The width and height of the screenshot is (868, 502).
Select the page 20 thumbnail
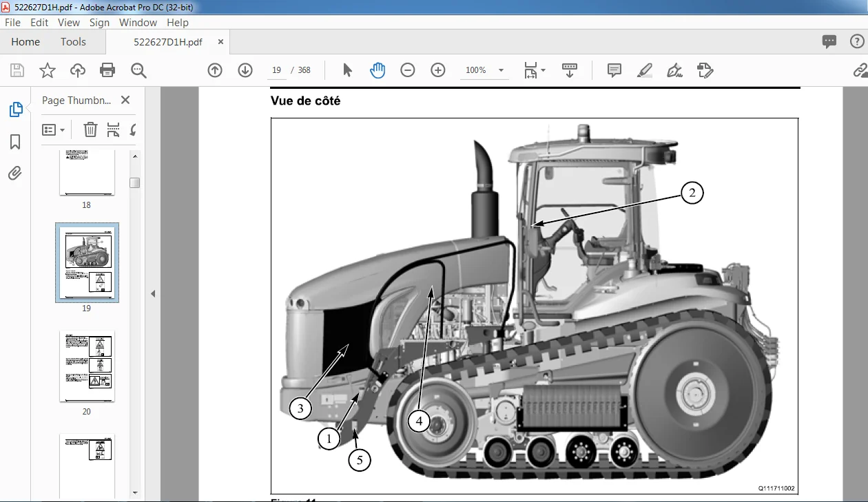[x=87, y=366]
